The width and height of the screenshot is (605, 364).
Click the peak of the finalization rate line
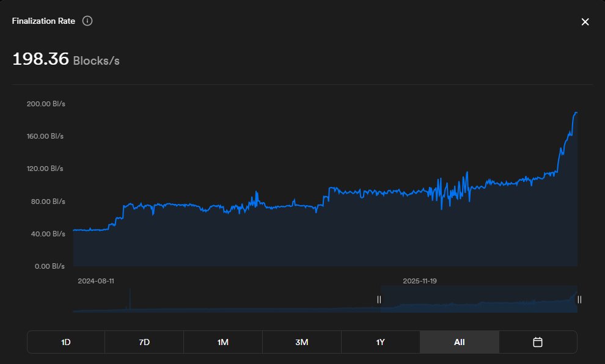tap(576, 112)
